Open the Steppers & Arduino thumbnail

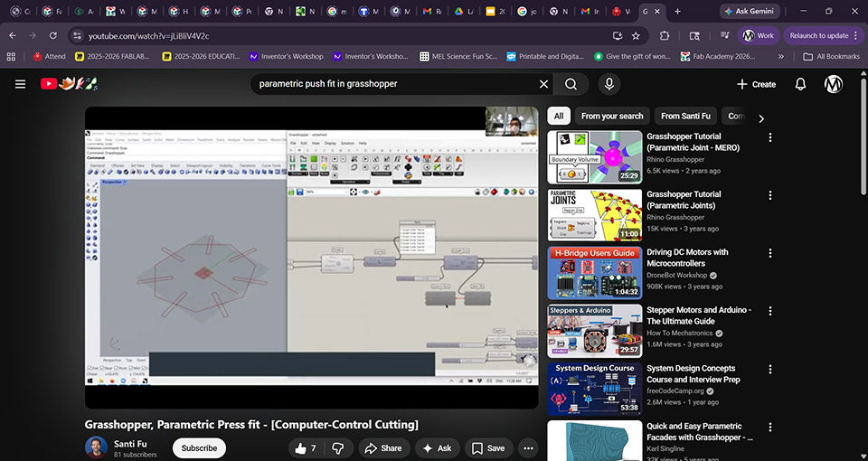[595, 331]
